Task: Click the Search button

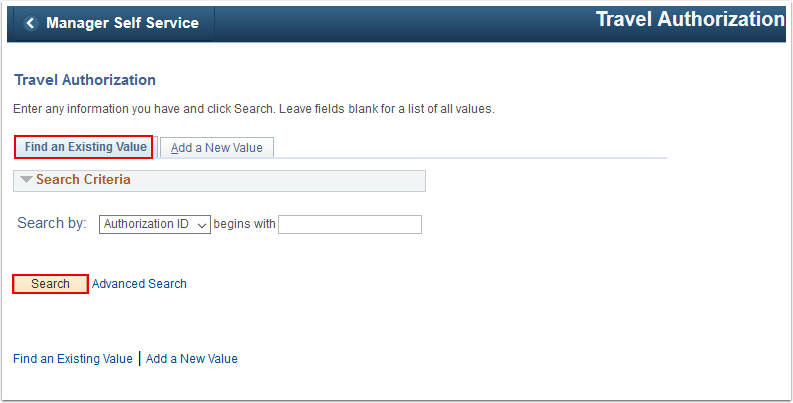Action: coord(51,284)
